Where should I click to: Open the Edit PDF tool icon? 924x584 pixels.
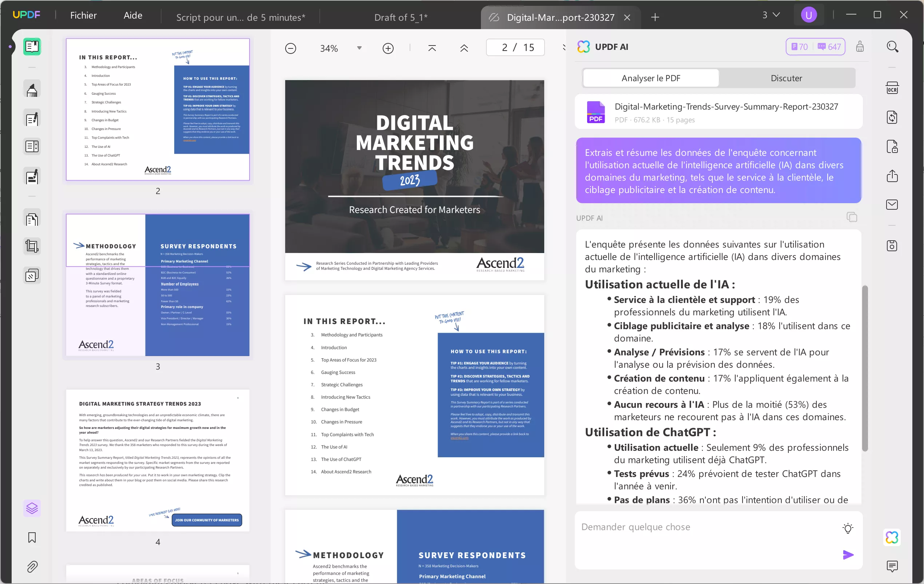point(32,119)
